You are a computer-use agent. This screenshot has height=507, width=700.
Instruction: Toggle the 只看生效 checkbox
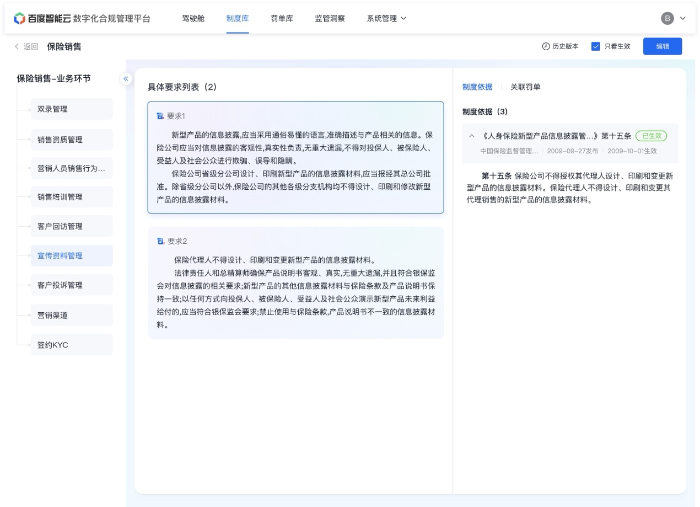pyautogui.click(x=596, y=46)
